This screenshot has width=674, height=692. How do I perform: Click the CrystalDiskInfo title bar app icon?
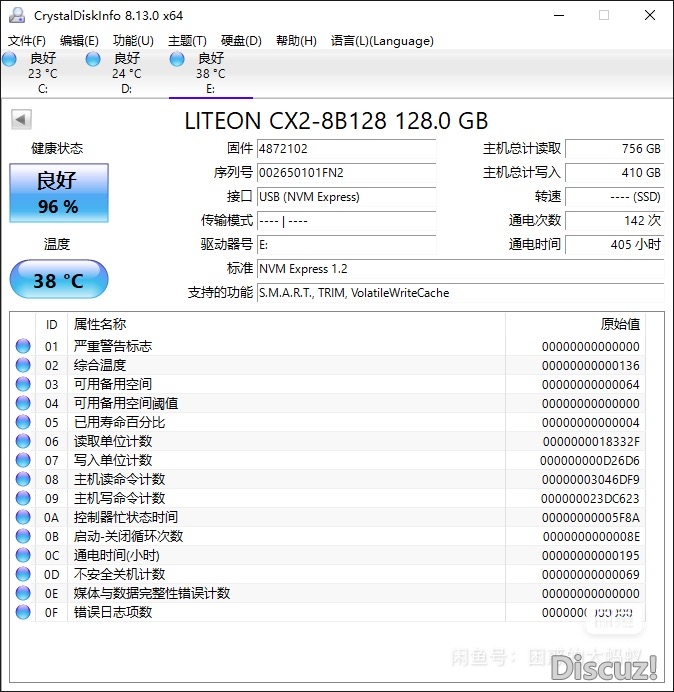pos(16,16)
